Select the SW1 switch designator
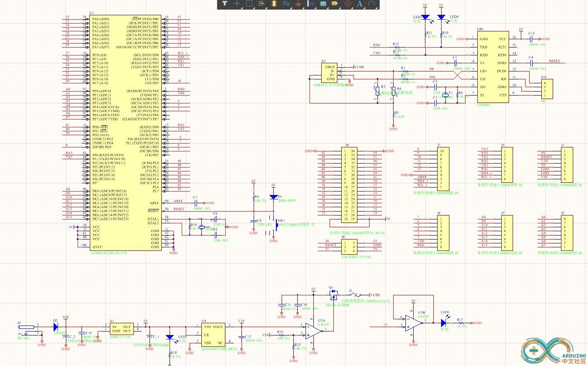The height and width of the screenshot is (366, 588). pyautogui.click(x=282, y=221)
